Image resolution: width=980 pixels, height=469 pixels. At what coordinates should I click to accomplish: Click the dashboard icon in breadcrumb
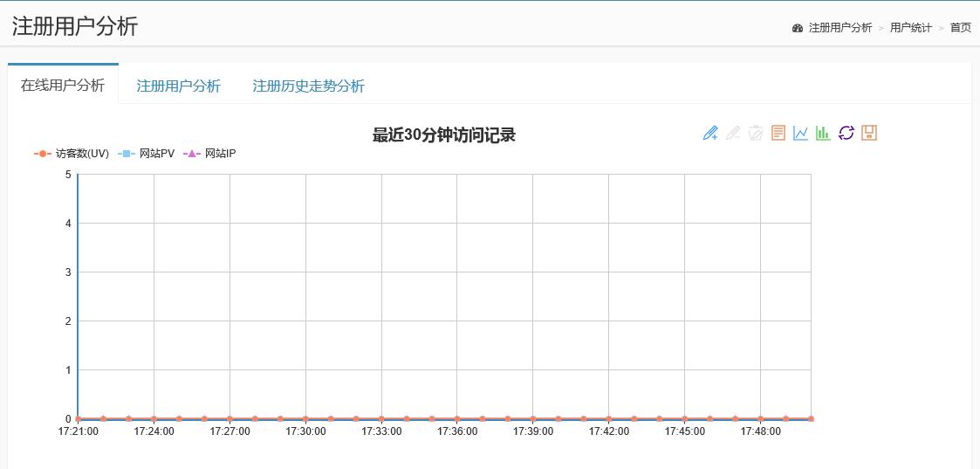click(x=798, y=28)
